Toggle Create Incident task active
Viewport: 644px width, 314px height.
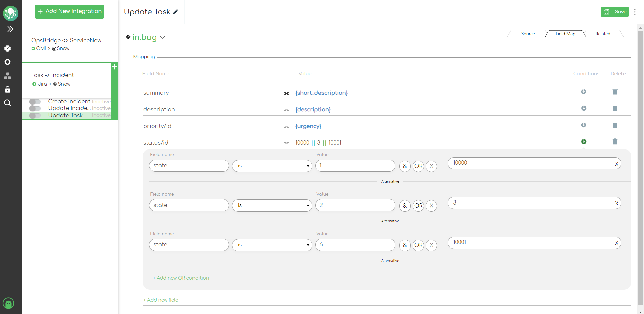pos(35,102)
